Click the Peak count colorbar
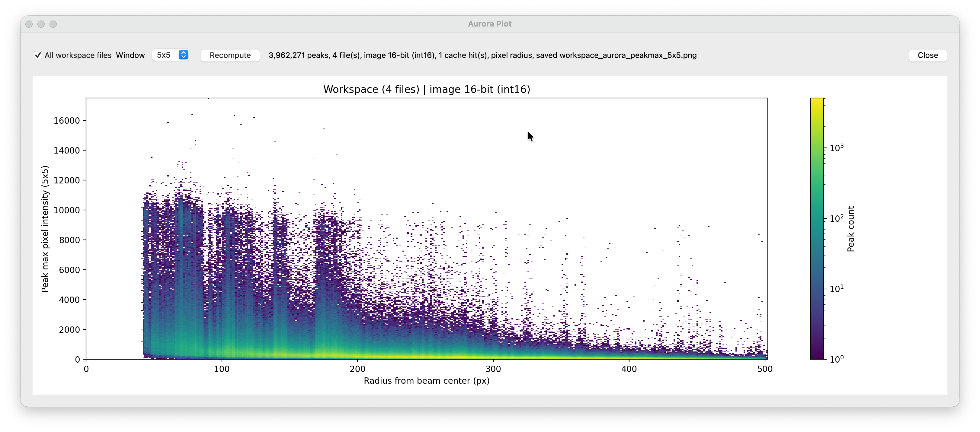The image size is (980, 432). point(817,229)
